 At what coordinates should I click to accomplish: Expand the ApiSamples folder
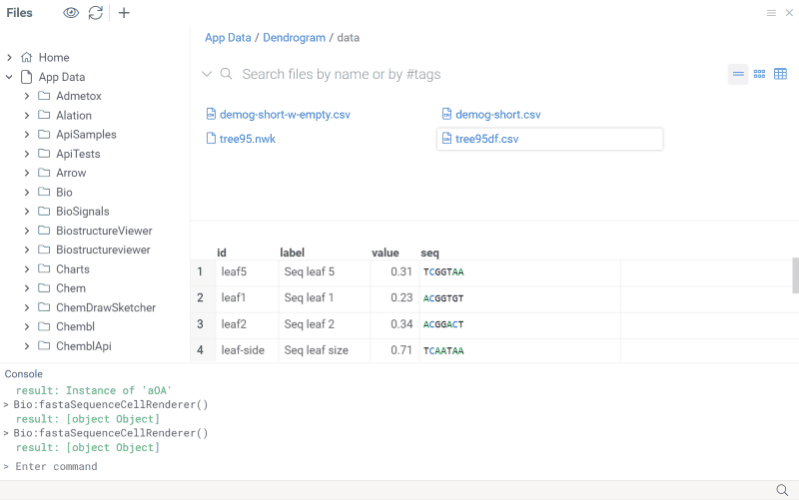(x=26, y=135)
